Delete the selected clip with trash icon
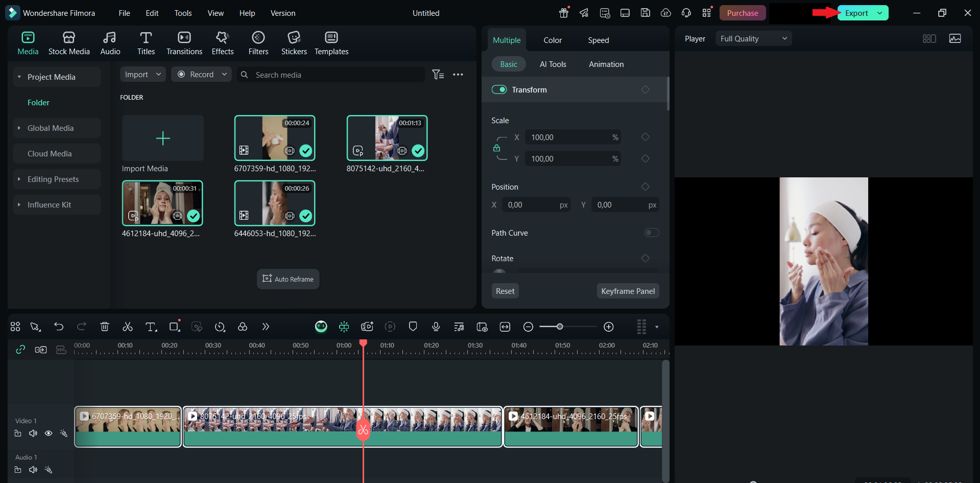The width and height of the screenshot is (980, 483). tap(105, 327)
